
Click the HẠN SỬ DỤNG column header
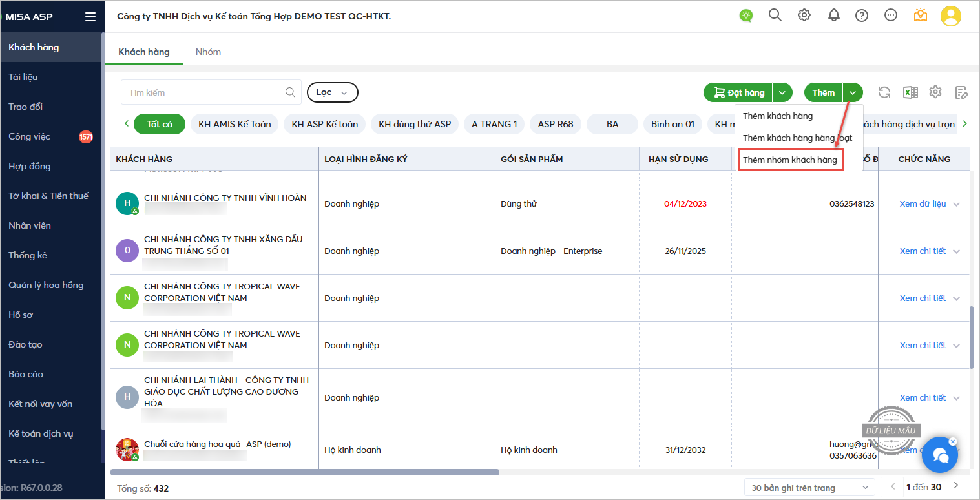(x=685, y=160)
